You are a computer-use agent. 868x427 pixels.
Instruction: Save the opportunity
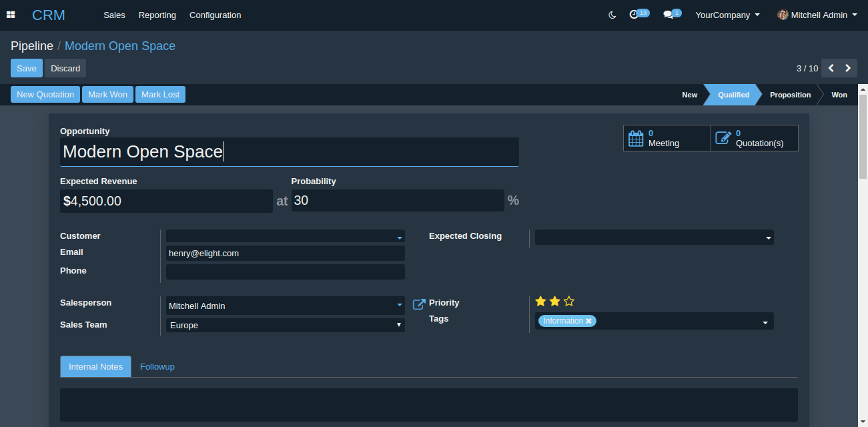tap(27, 68)
